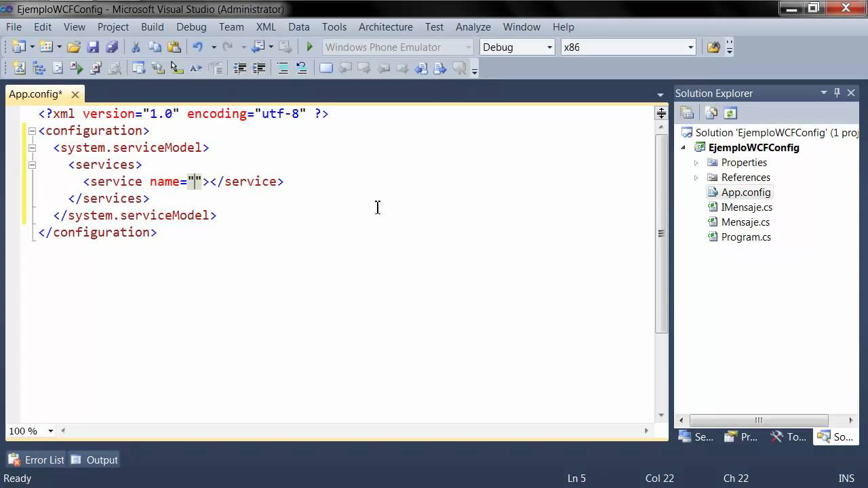
Task: Open the Error List panel
Action: pyautogui.click(x=37, y=460)
